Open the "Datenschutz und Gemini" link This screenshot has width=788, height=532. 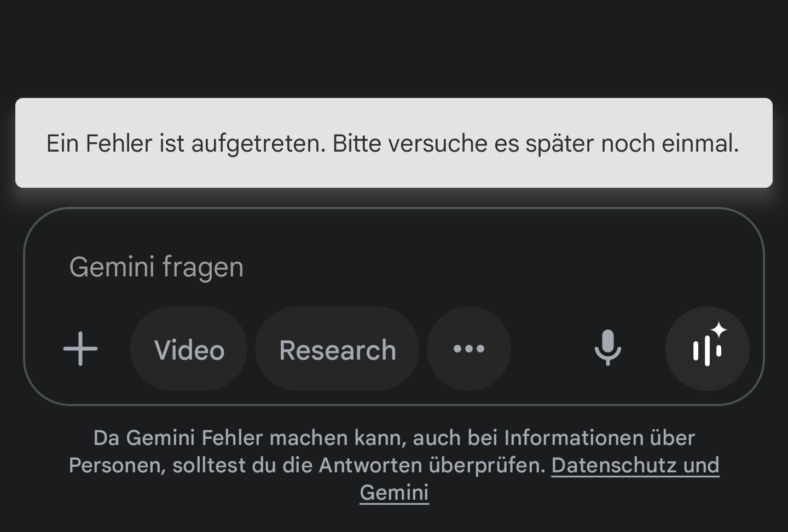tap(635, 465)
